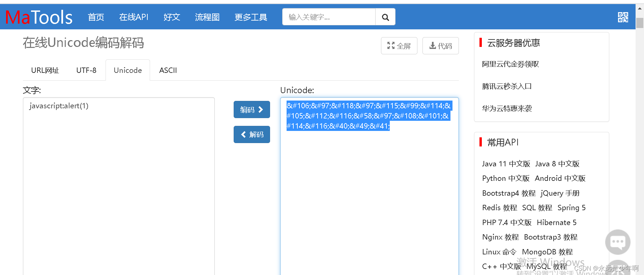Open the QR code icon
This screenshot has height=275, width=644.
[x=623, y=17]
